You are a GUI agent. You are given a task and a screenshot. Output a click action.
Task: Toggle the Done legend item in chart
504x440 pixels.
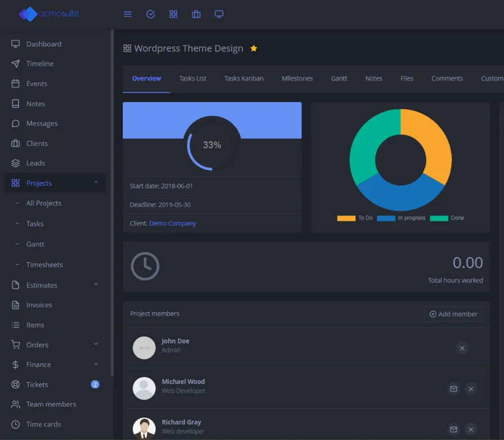click(447, 218)
